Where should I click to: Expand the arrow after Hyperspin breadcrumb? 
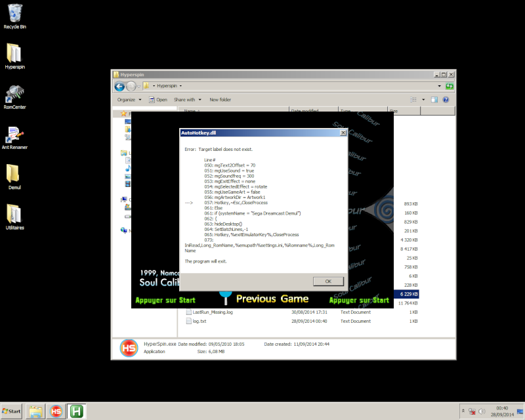click(180, 86)
